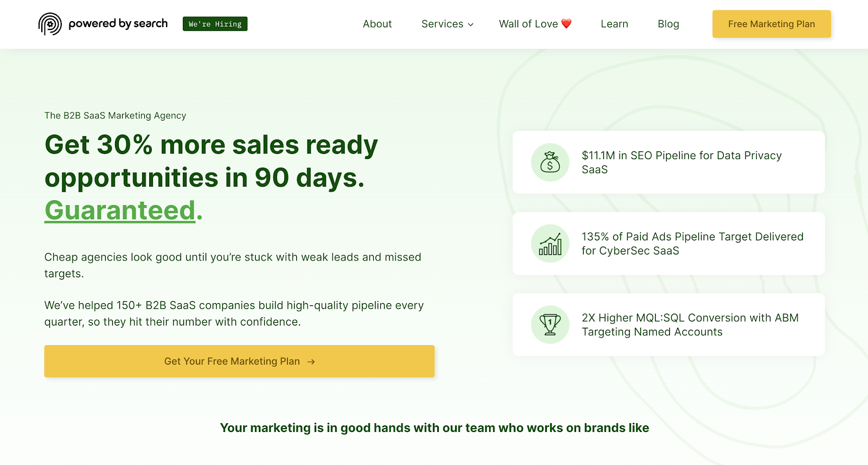Open the Learn menu item
The image size is (868, 465).
(614, 24)
